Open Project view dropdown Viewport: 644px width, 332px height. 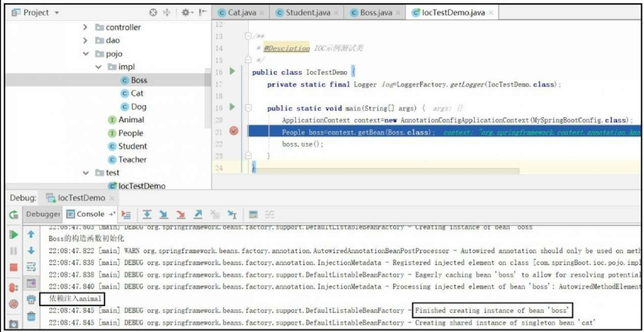tap(57, 13)
